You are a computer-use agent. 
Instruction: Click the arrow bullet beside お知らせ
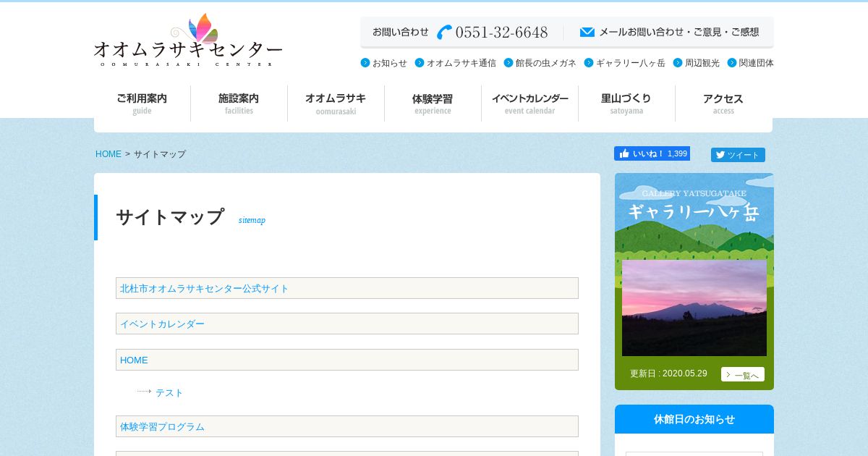click(x=365, y=63)
